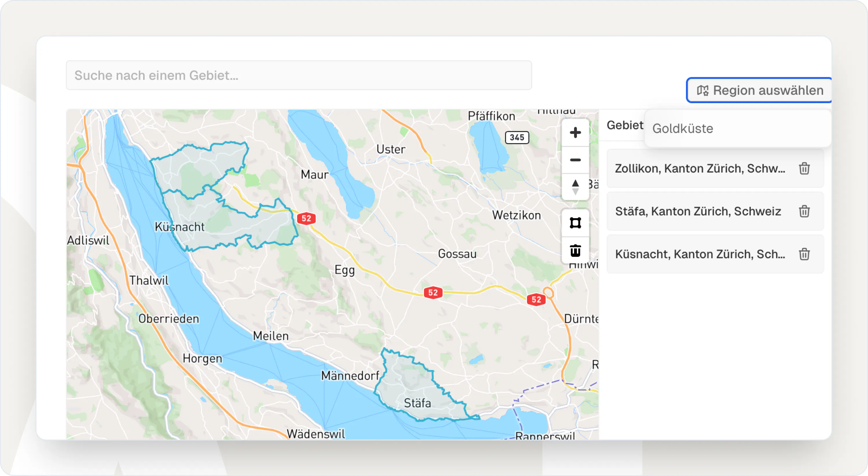
Task: Click the route 52 marker near Egg
Action: (306, 218)
